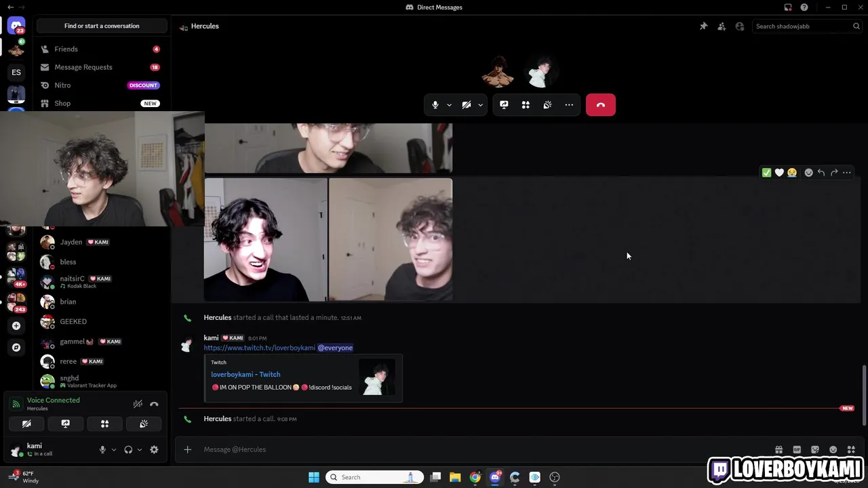Open more message actions menu

click(847, 173)
